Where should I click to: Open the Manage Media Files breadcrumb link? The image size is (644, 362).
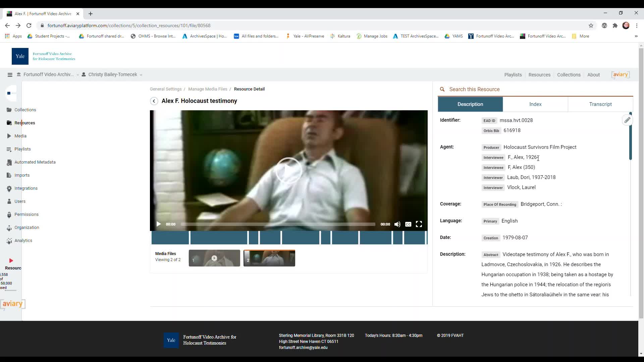[208, 89]
